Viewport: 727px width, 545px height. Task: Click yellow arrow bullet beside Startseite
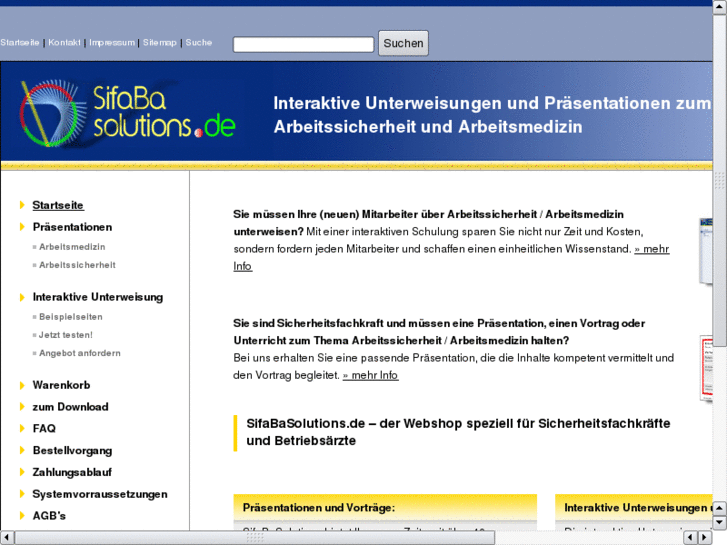click(22, 205)
